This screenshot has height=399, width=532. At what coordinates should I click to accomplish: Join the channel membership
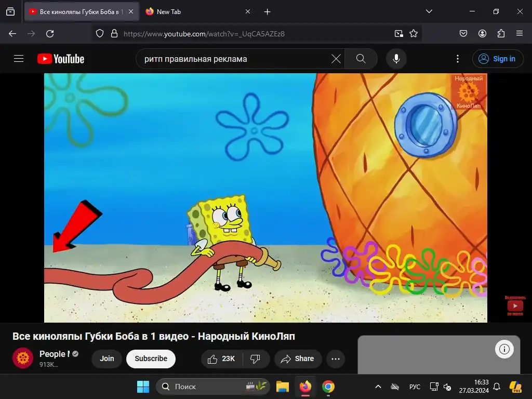107,358
